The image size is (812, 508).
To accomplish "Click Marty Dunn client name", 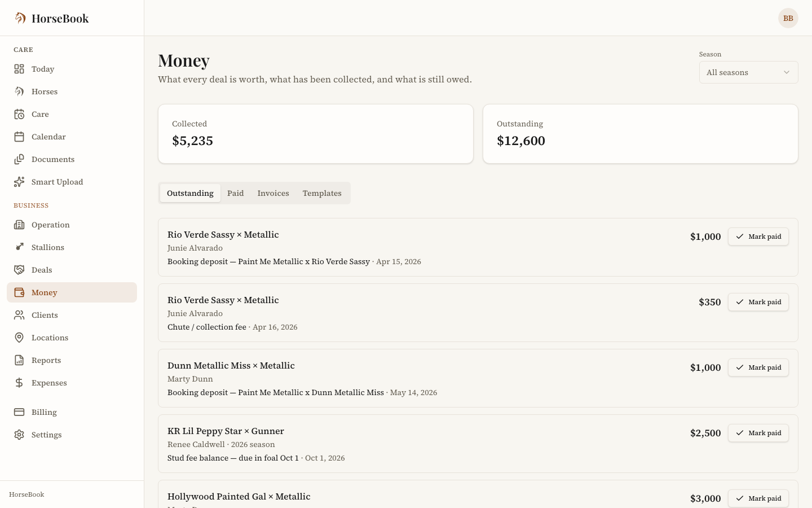I will pyautogui.click(x=190, y=379).
